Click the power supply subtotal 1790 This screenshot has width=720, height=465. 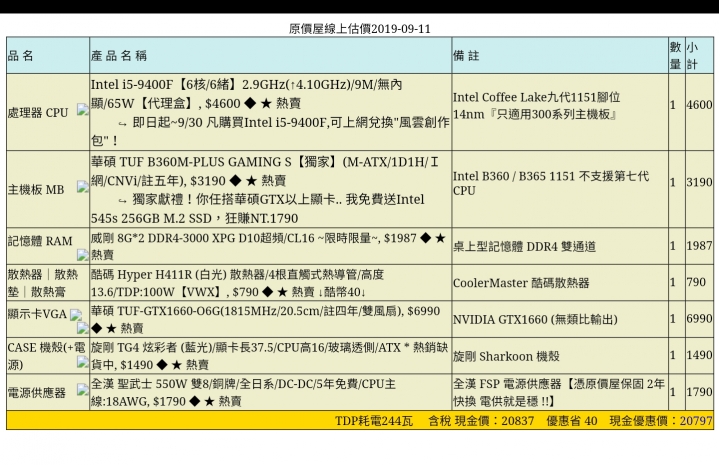tap(699, 392)
